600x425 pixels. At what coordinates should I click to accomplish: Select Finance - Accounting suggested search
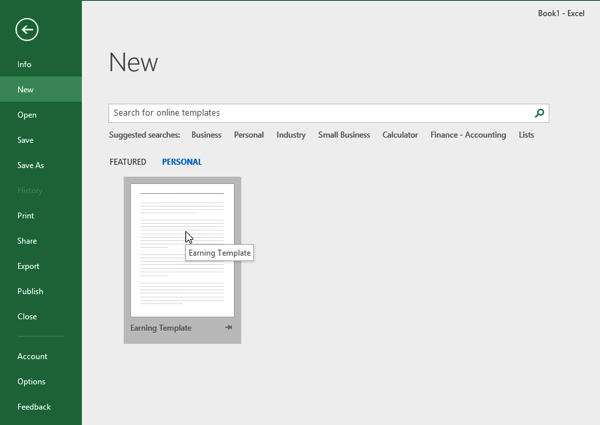[x=468, y=135]
